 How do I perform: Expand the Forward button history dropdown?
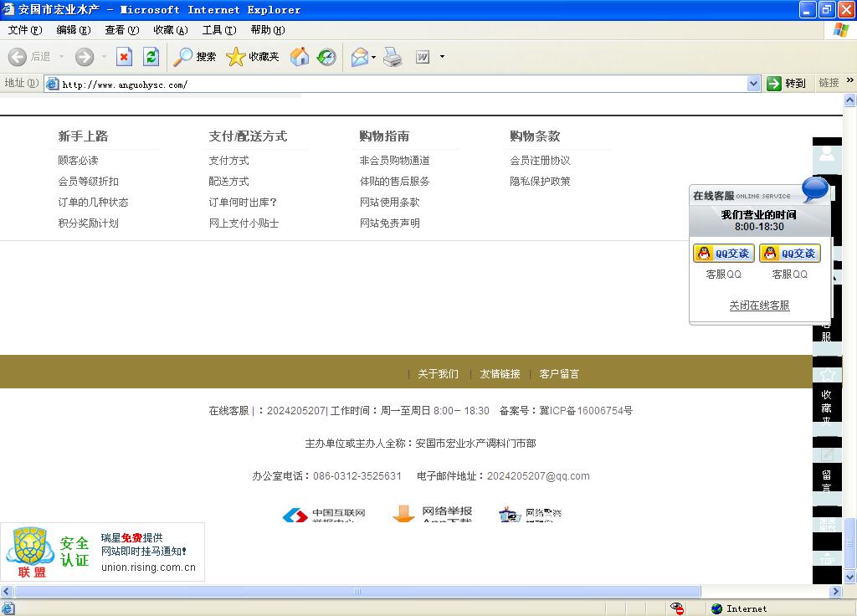(x=104, y=57)
